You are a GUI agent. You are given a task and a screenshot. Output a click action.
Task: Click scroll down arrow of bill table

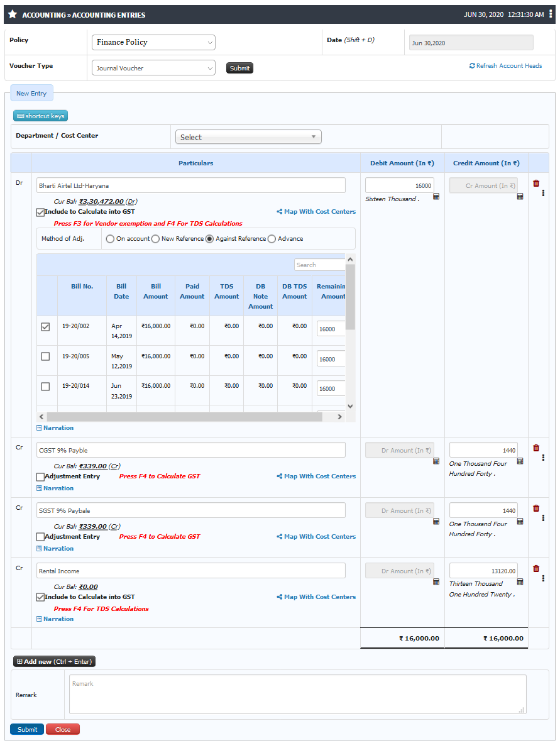tap(350, 406)
